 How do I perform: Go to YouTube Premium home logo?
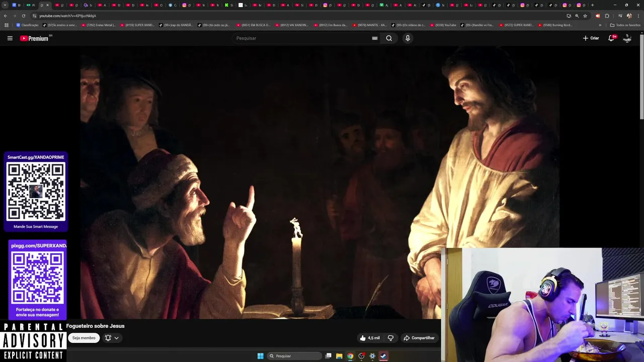(x=35, y=38)
